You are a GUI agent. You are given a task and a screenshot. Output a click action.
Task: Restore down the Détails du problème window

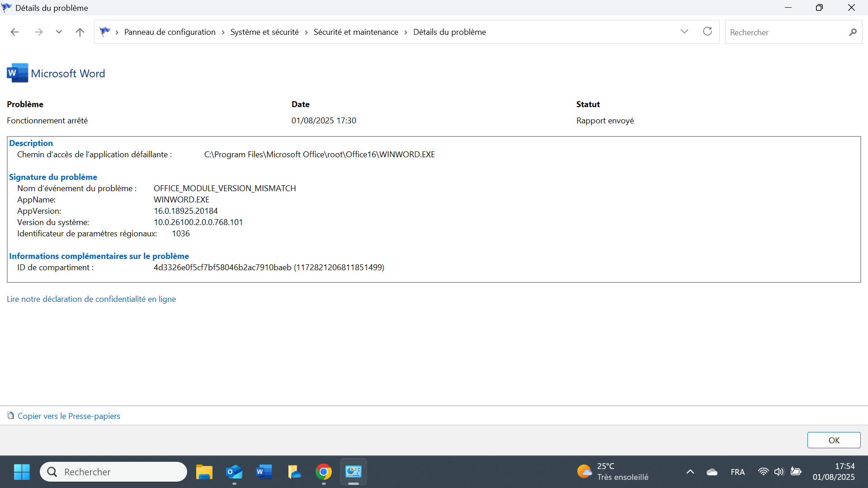tap(819, 8)
